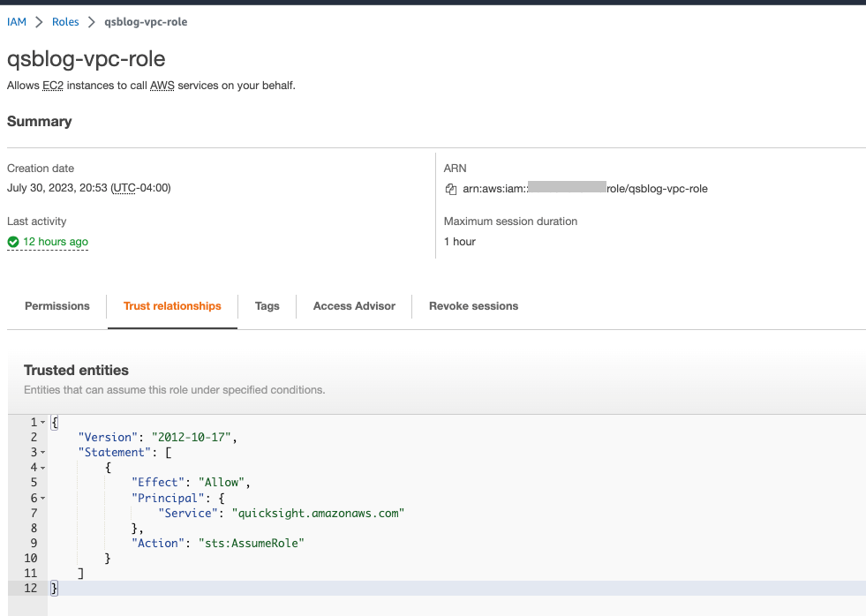
Task: Copy the role ARN with the copy icon
Action: pyautogui.click(x=451, y=189)
